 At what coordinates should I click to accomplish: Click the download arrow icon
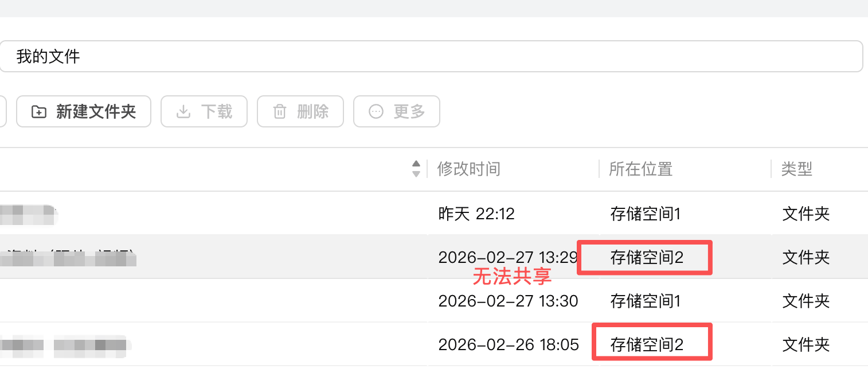coord(183,111)
